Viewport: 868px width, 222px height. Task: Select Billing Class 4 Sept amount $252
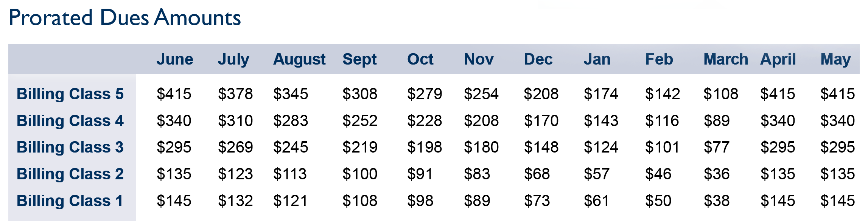(x=360, y=121)
